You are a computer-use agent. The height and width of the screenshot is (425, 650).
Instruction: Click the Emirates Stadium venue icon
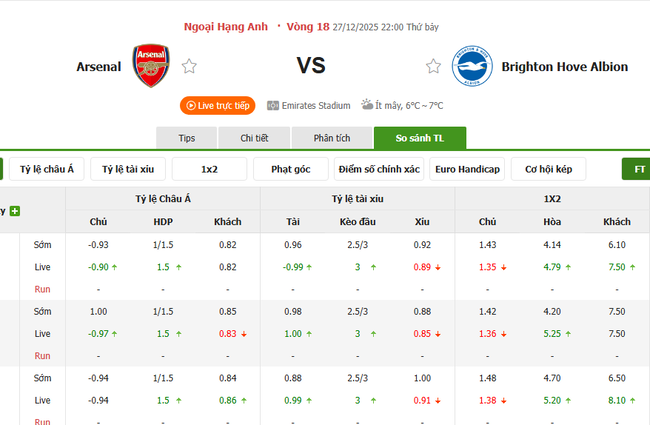[273, 105]
